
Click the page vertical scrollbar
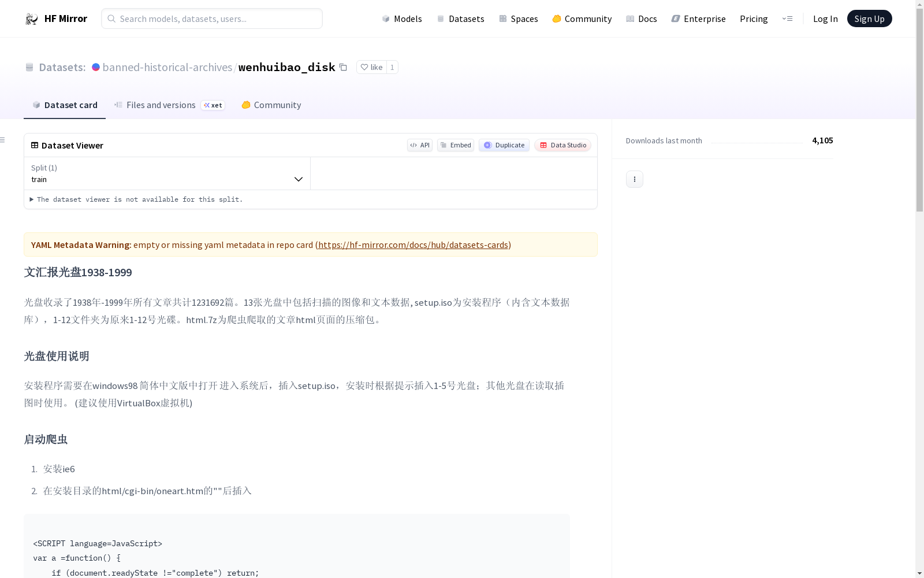coord(919,110)
